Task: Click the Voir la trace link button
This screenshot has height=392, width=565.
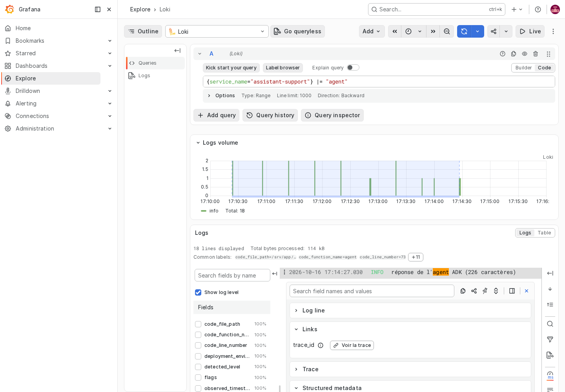Action: pos(352,345)
